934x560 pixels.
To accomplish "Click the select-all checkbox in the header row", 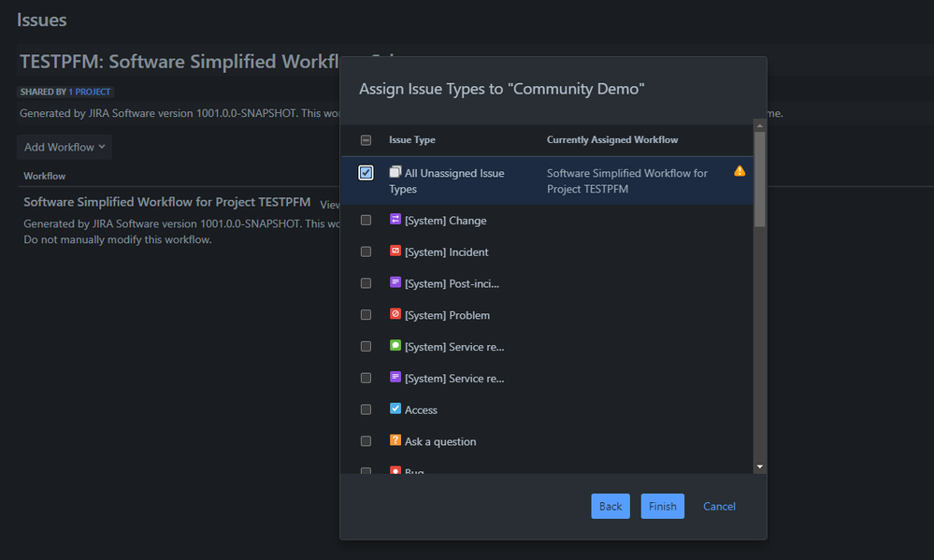I will 365,139.
